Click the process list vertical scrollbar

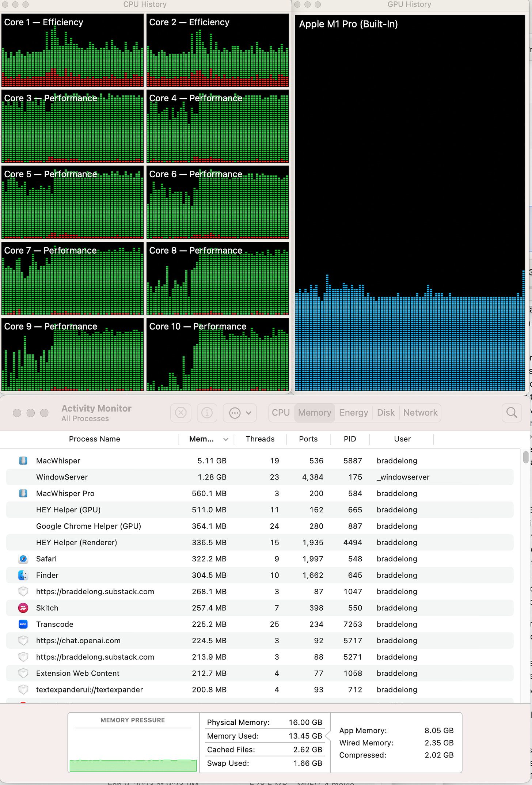525,457
